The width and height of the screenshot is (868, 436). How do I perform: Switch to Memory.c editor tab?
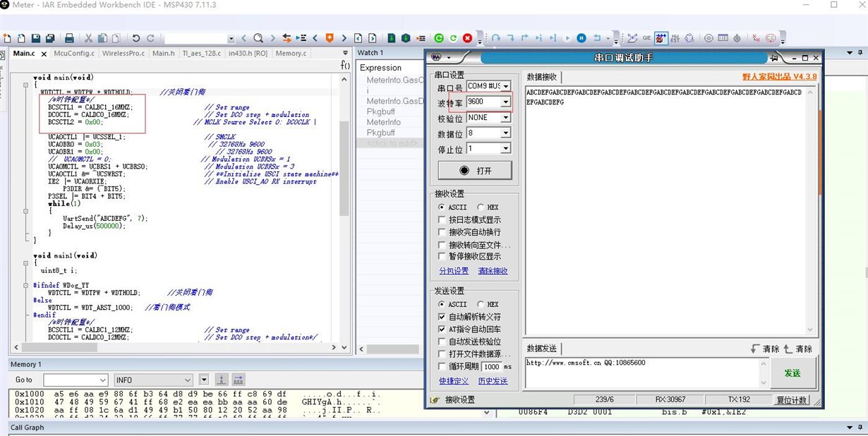291,53
